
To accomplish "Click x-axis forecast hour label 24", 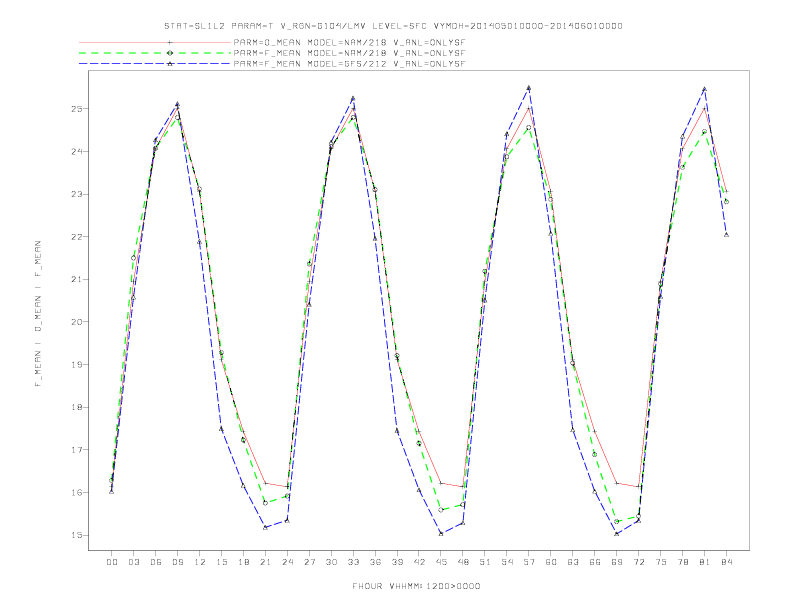I will click(x=287, y=562).
